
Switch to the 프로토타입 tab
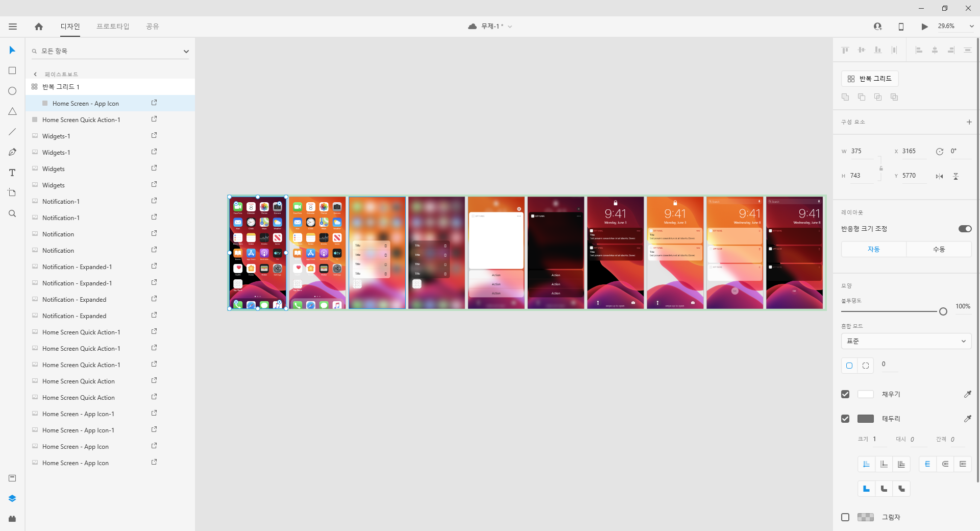(113, 27)
